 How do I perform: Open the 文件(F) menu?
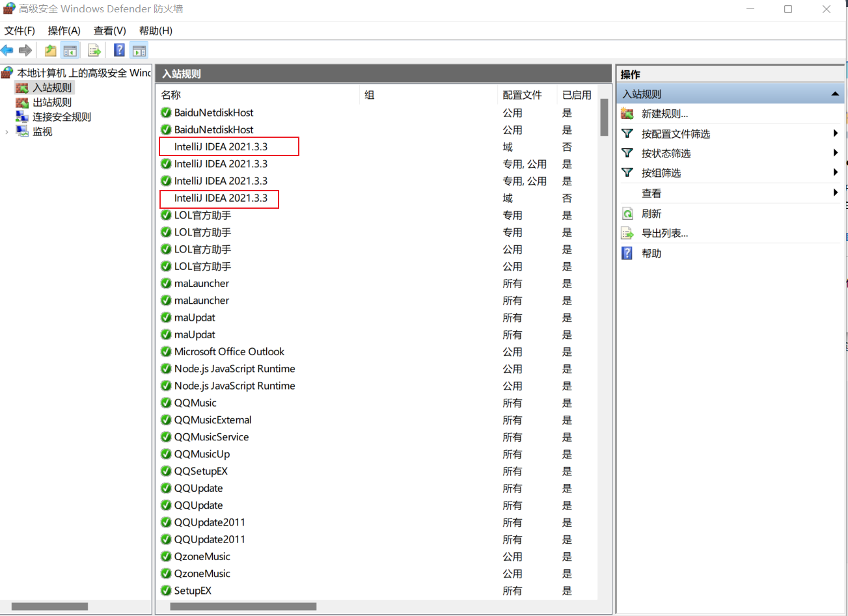pos(20,31)
